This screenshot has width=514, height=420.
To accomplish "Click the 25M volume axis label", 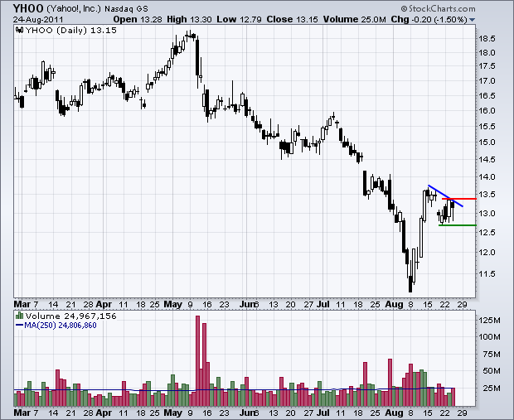I will (x=492, y=389).
